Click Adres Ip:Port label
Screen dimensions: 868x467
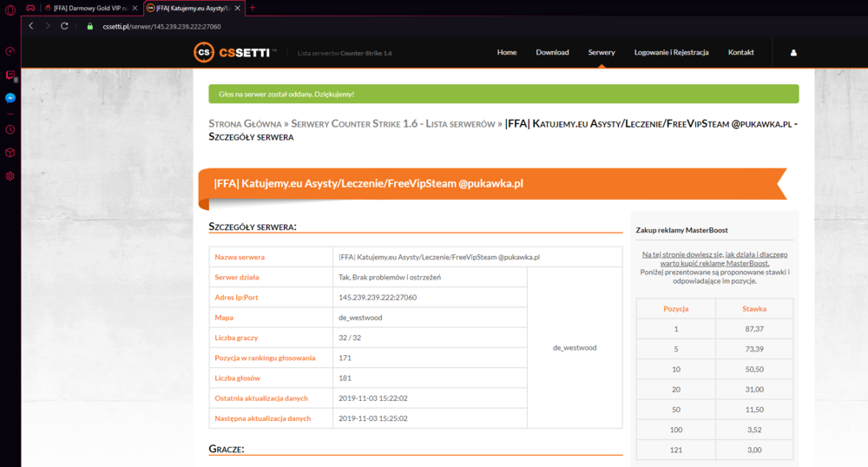pyautogui.click(x=236, y=297)
